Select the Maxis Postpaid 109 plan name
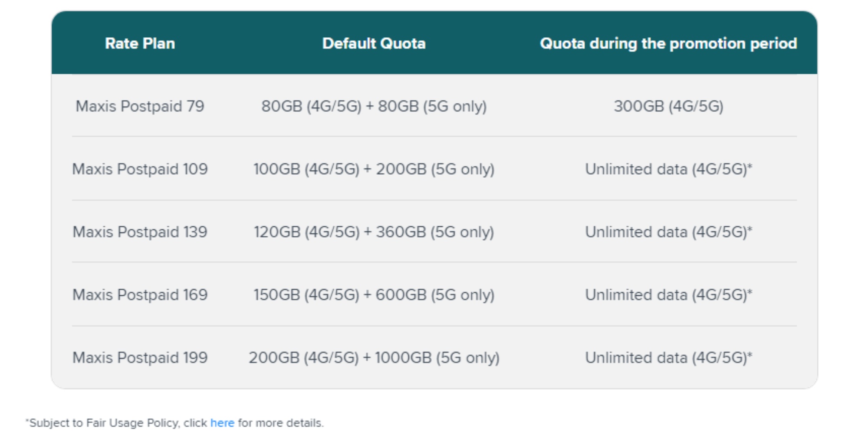The width and height of the screenshot is (868, 444). pos(140,169)
